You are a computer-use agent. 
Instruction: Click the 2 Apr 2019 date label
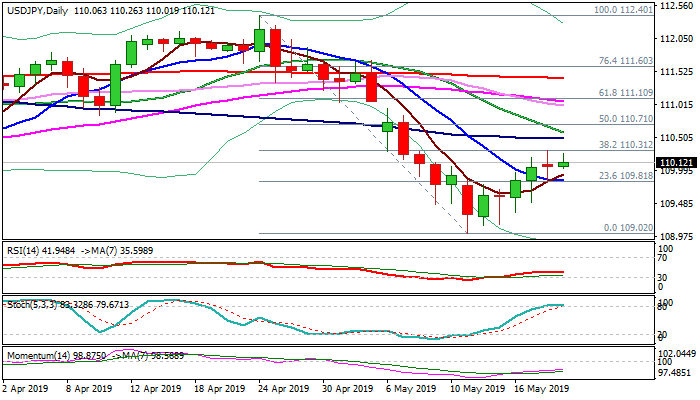pos(27,390)
